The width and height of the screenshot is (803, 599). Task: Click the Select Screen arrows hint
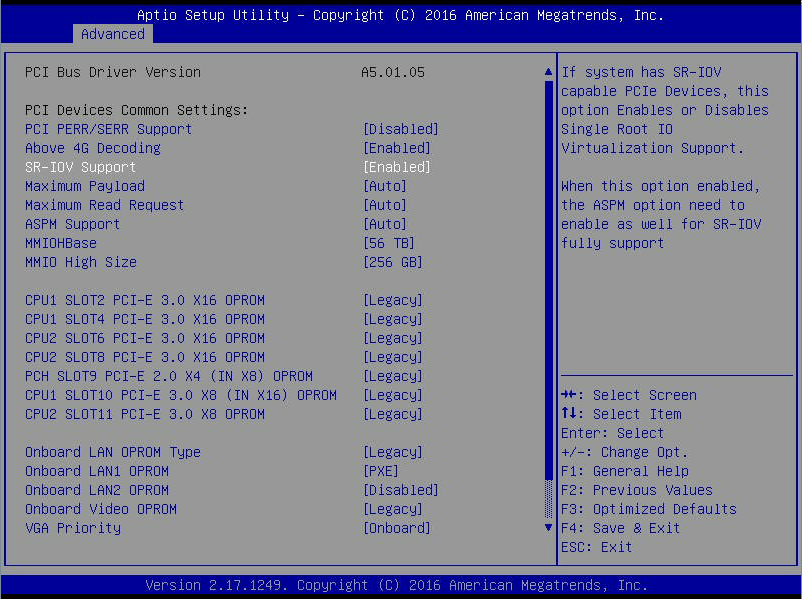coord(629,395)
